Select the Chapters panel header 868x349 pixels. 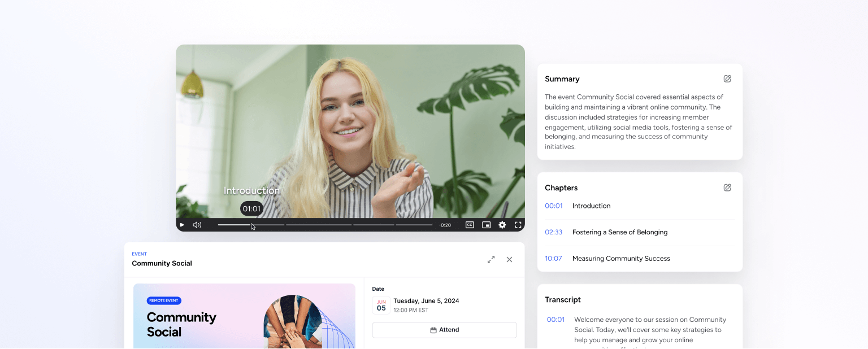point(561,187)
